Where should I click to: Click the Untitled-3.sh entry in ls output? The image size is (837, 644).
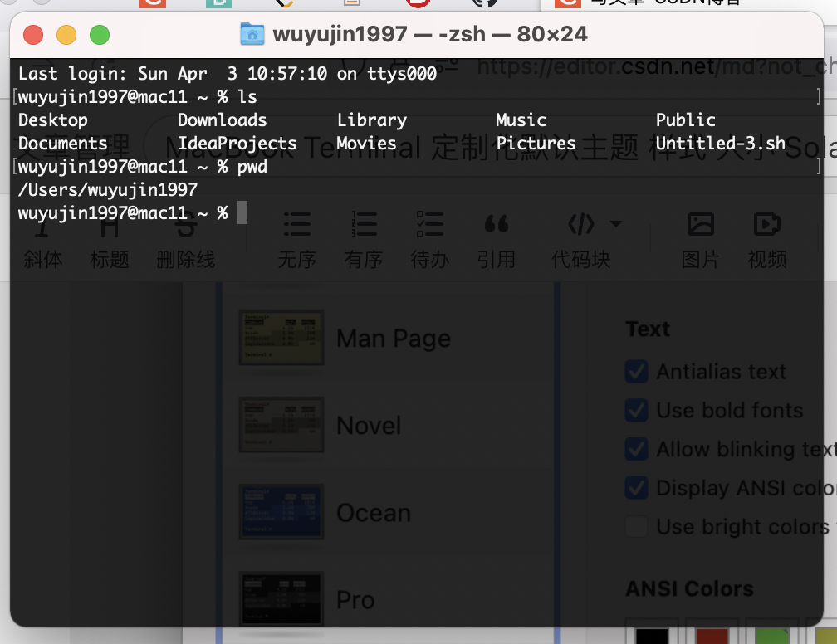[720, 144]
